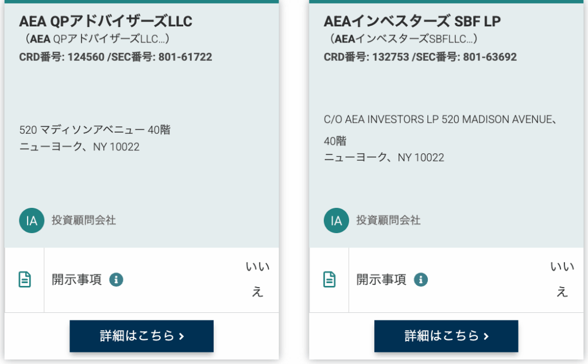Click いいえ disclosure value on right card
Image resolution: width=588 pixels, height=364 pixels.
click(x=563, y=280)
